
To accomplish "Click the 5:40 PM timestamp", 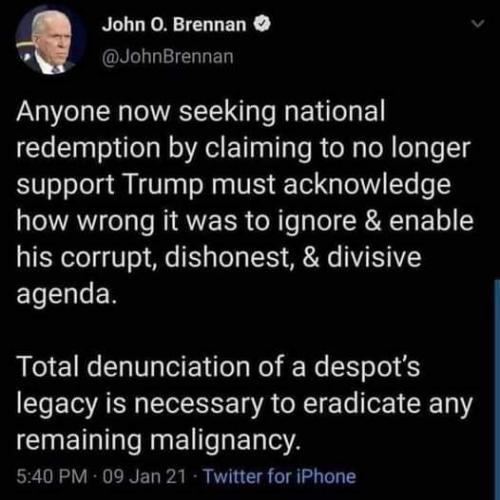I will (52, 476).
